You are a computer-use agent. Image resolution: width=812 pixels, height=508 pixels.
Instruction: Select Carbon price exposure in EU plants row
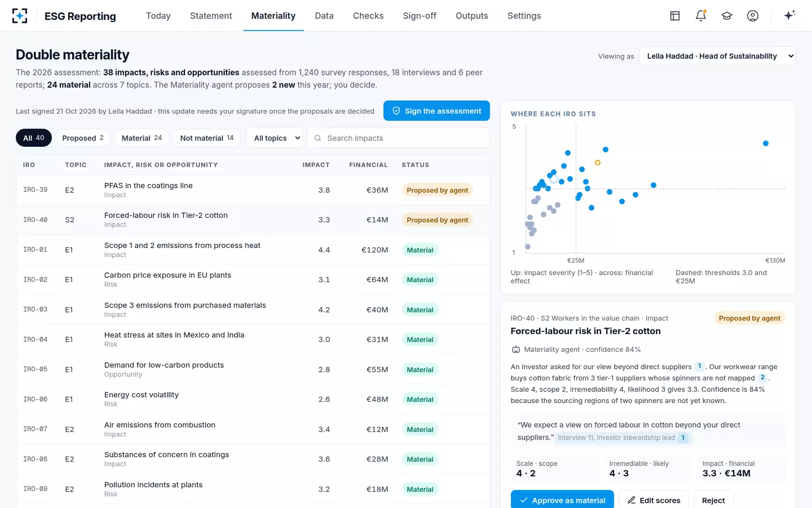(253, 279)
